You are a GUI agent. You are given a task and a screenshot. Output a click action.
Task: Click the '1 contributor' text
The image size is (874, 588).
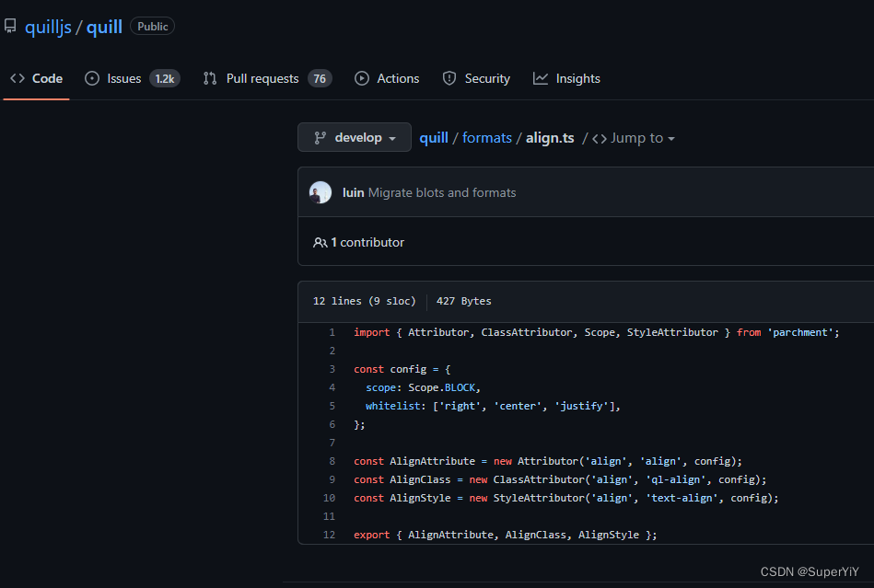point(367,242)
